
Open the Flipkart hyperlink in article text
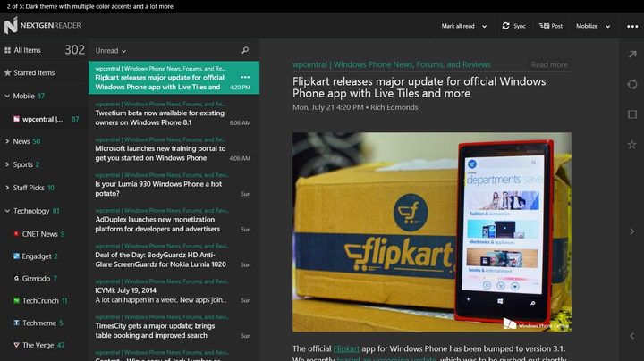(346, 348)
